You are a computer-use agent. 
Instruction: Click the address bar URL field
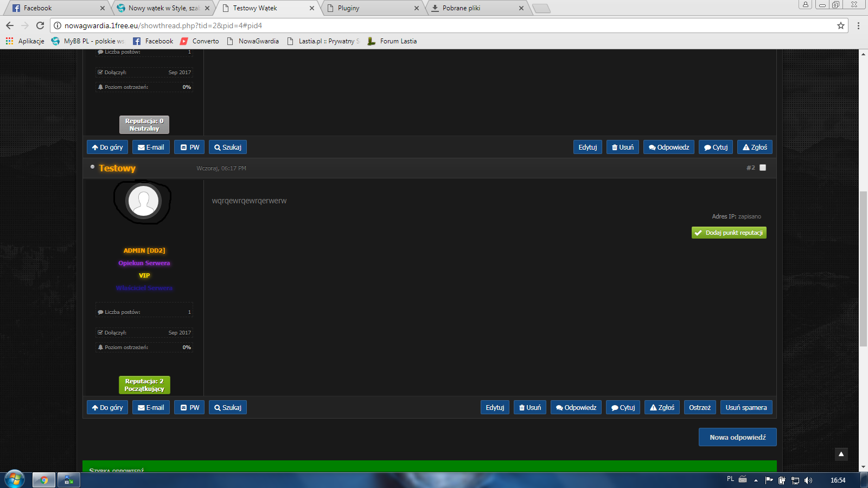coord(445,25)
